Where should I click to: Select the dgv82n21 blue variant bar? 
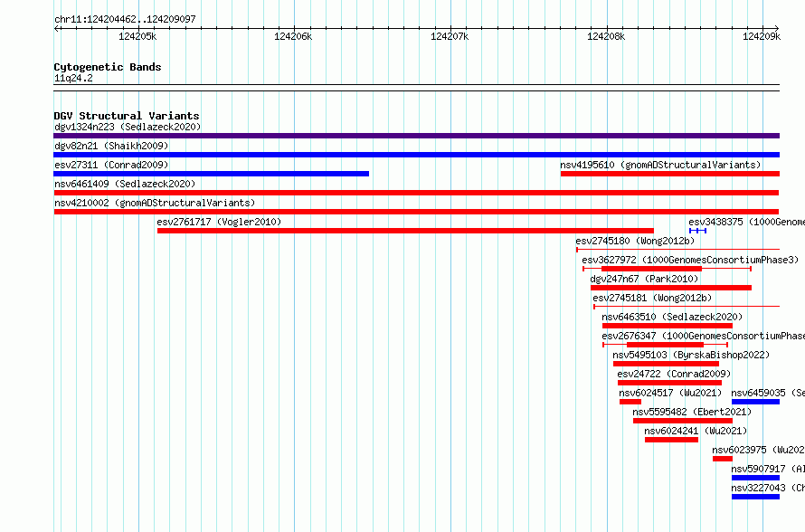[416, 155]
